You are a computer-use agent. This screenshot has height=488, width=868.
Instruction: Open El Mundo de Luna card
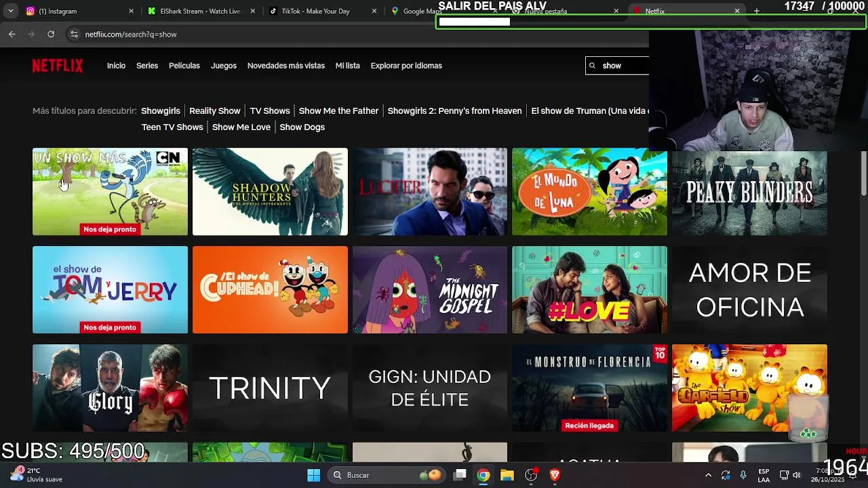click(x=589, y=192)
